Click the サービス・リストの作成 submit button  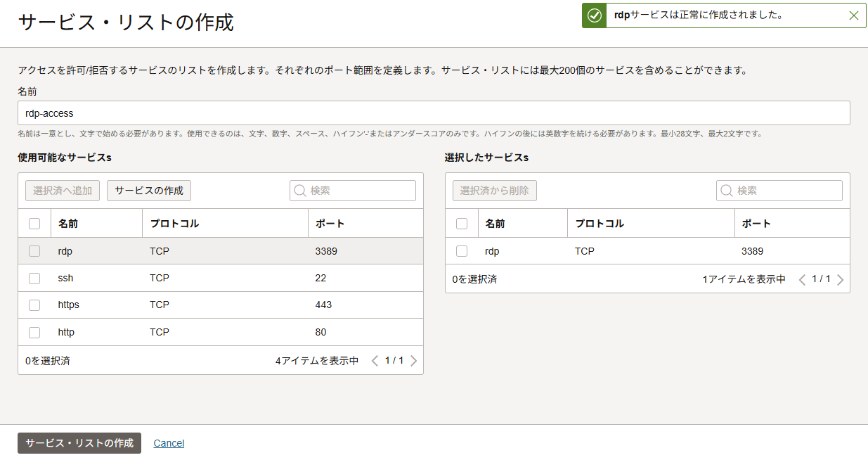point(79,443)
